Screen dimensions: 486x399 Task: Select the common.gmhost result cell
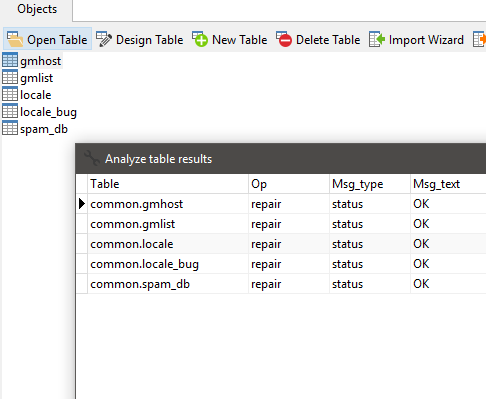pyautogui.click(x=168, y=204)
